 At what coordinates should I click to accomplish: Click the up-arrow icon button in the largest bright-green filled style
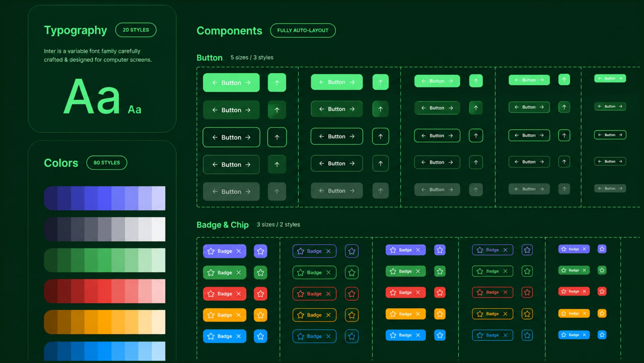coord(277,83)
